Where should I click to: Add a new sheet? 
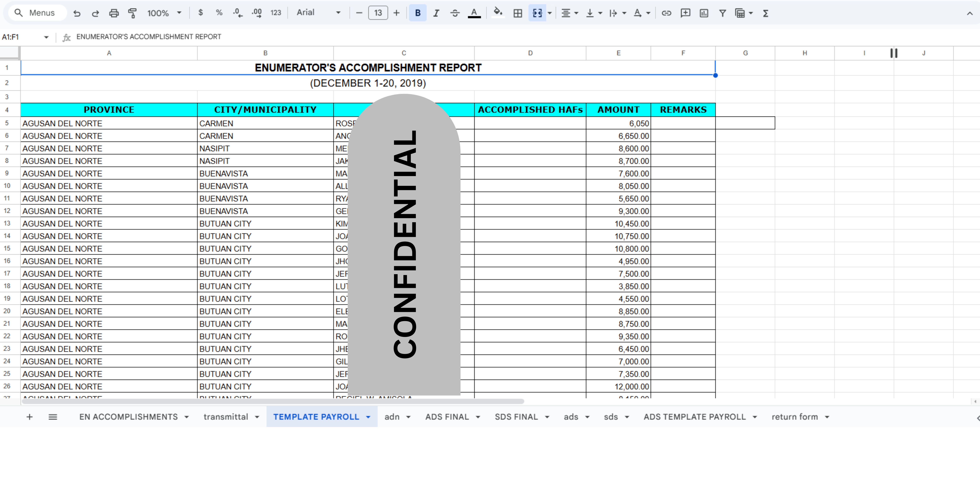(29, 417)
